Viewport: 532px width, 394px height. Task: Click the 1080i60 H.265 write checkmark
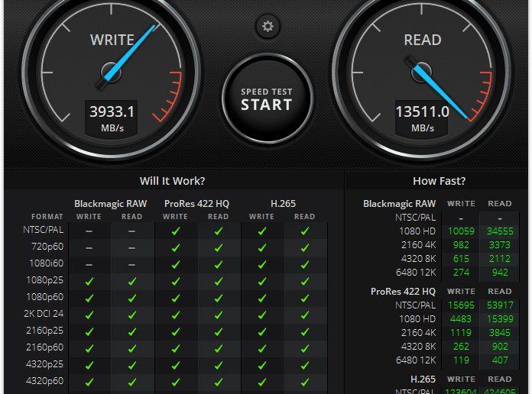262,265
